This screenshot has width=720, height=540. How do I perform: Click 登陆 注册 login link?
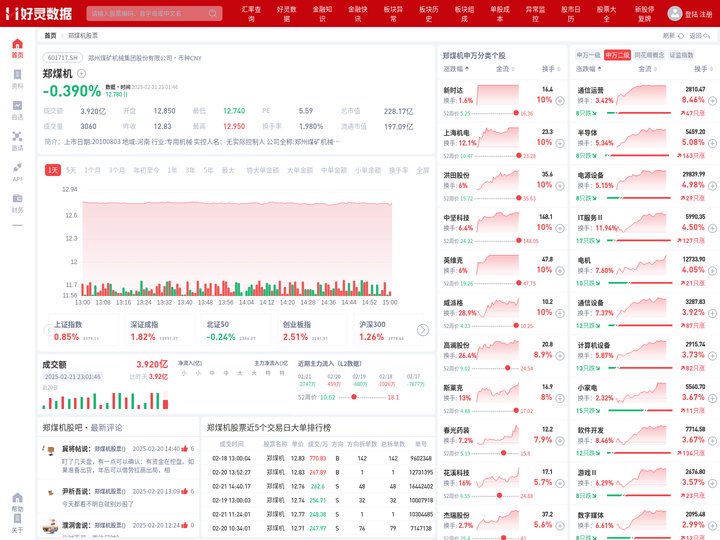click(x=698, y=14)
